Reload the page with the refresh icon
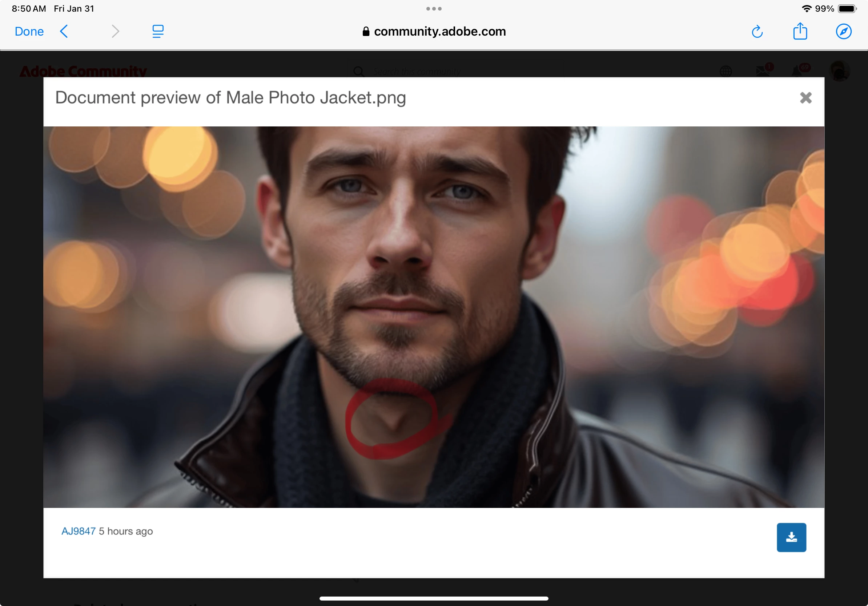Screen dimensions: 868x606 (757, 32)
